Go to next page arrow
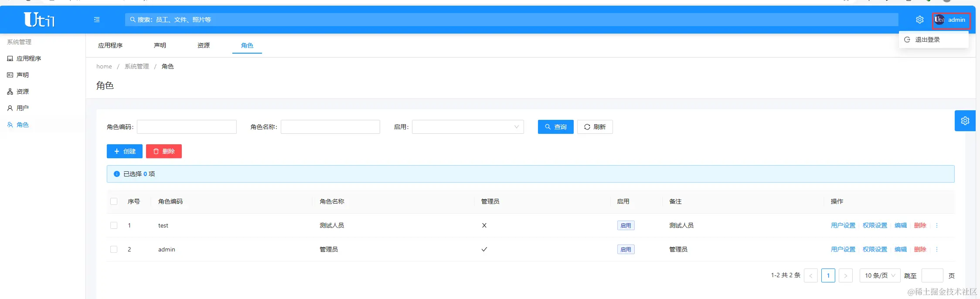980x299 pixels. pyautogui.click(x=846, y=275)
